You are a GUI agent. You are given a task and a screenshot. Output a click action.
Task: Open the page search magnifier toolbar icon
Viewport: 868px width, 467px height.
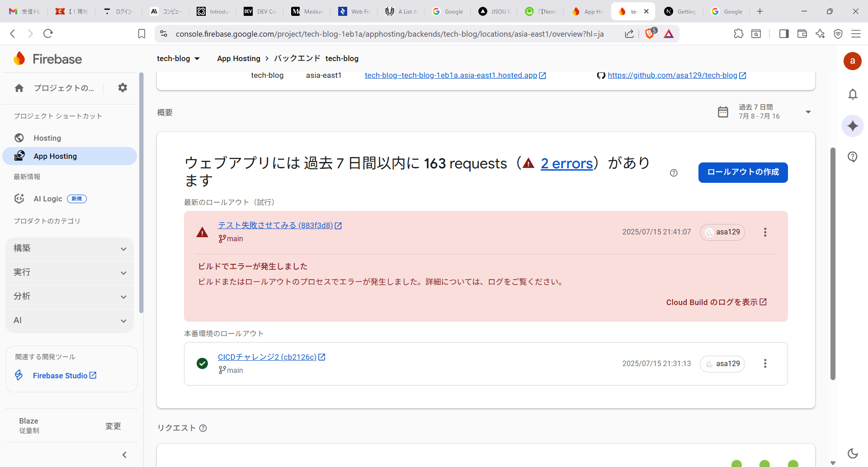(x=756, y=34)
